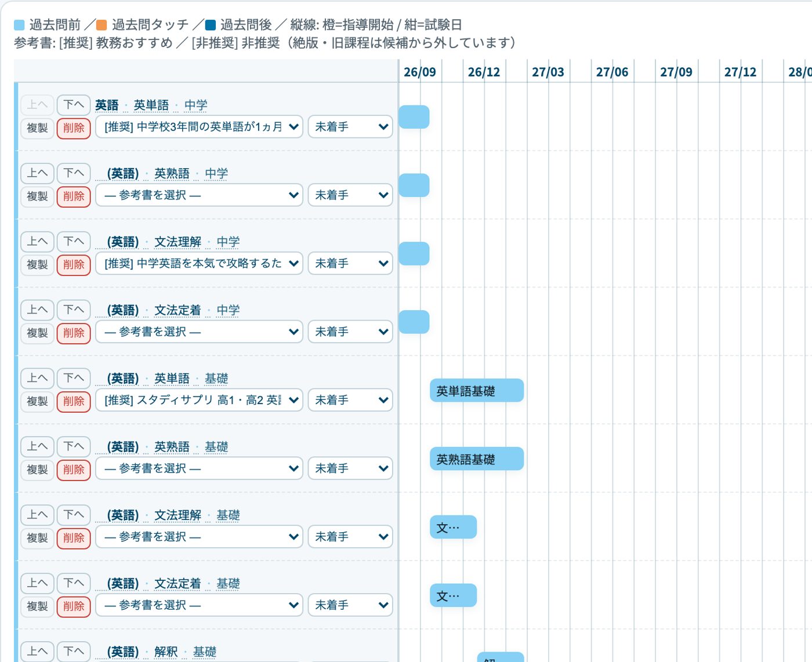Choose a reference book for 英熟語 中学
Screen dimensions: 812x662
[199, 195]
